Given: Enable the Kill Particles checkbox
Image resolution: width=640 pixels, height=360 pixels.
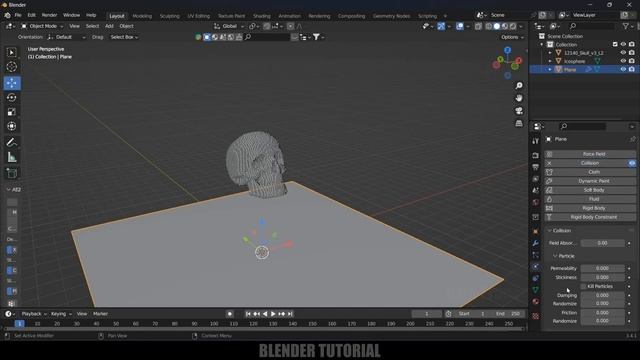Looking at the screenshot, I should tap(584, 286).
